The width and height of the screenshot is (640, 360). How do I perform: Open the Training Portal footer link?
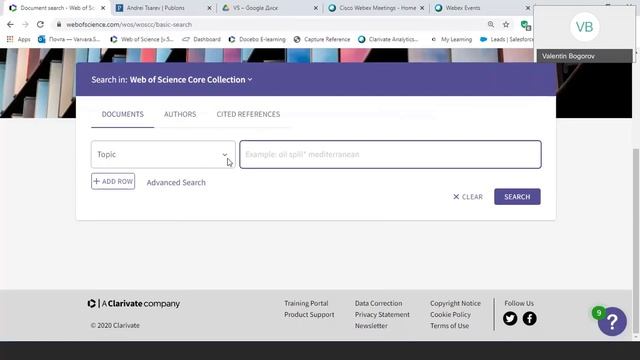[x=306, y=303]
